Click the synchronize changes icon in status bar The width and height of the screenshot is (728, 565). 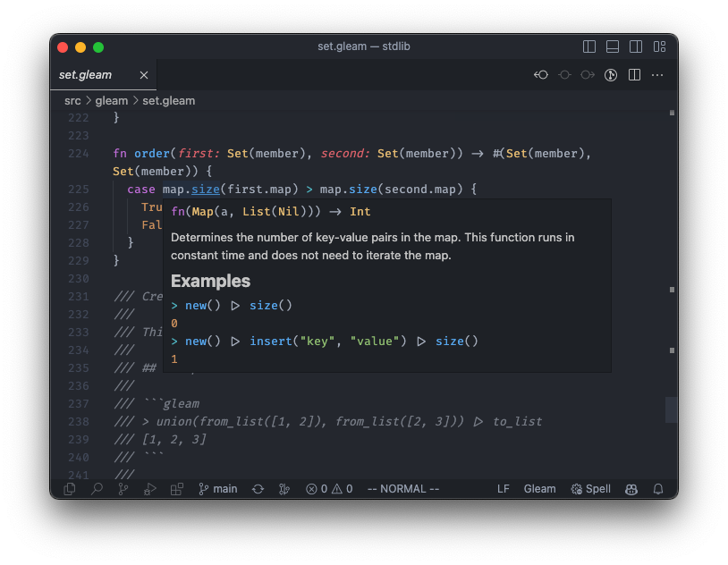click(258, 489)
